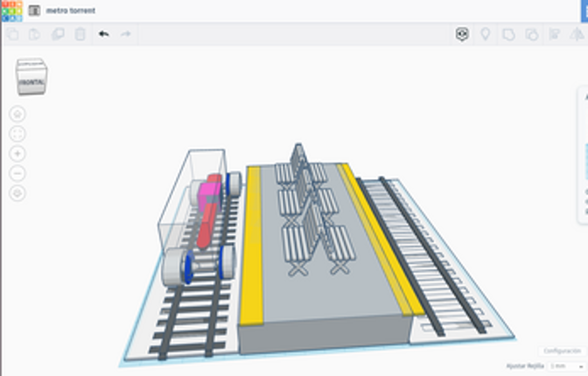
Task: Click the design list icon beside title
Action: click(34, 10)
